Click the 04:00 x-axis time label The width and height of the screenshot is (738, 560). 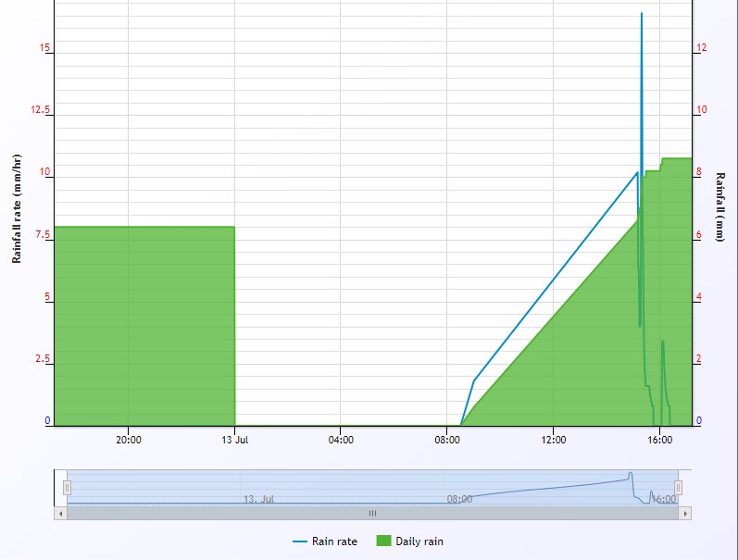pyautogui.click(x=341, y=440)
